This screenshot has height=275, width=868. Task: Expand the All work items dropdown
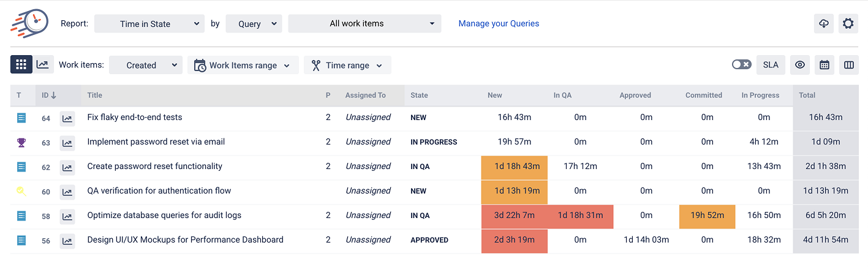coord(364,24)
